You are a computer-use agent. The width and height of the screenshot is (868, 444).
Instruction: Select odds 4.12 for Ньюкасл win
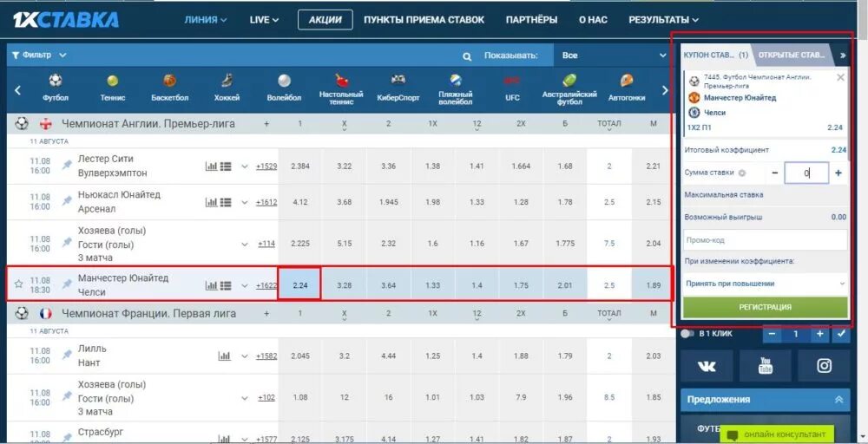(x=300, y=202)
